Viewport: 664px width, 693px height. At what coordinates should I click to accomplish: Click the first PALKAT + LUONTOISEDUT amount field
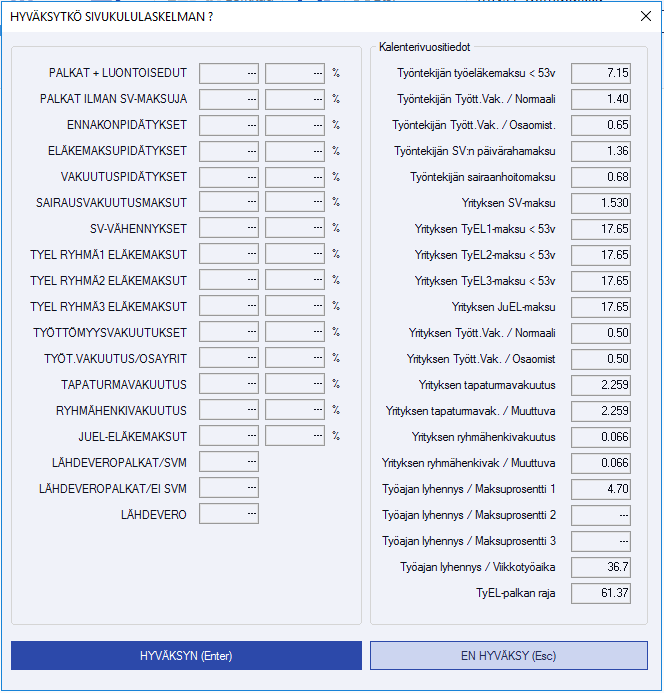[229, 73]
